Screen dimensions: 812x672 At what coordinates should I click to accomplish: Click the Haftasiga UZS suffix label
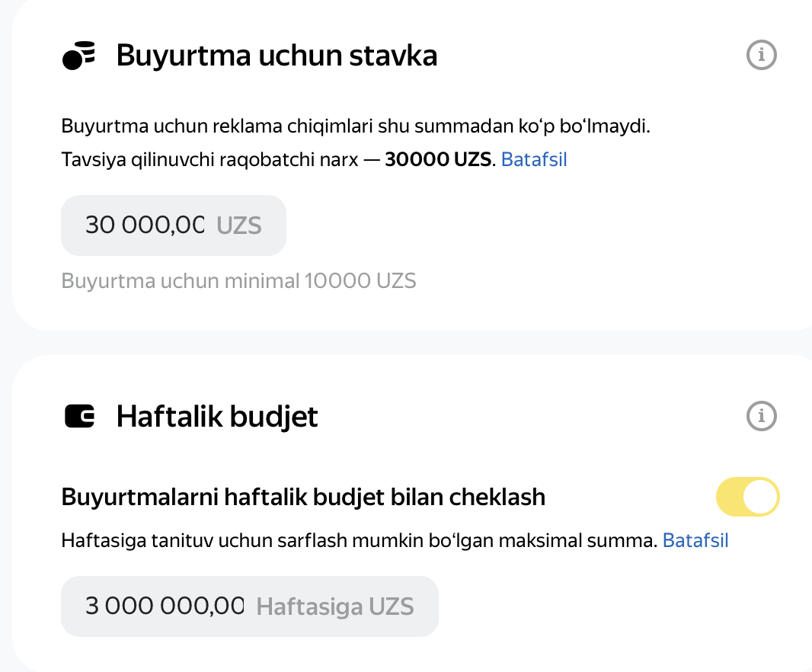tap(335, 606)
